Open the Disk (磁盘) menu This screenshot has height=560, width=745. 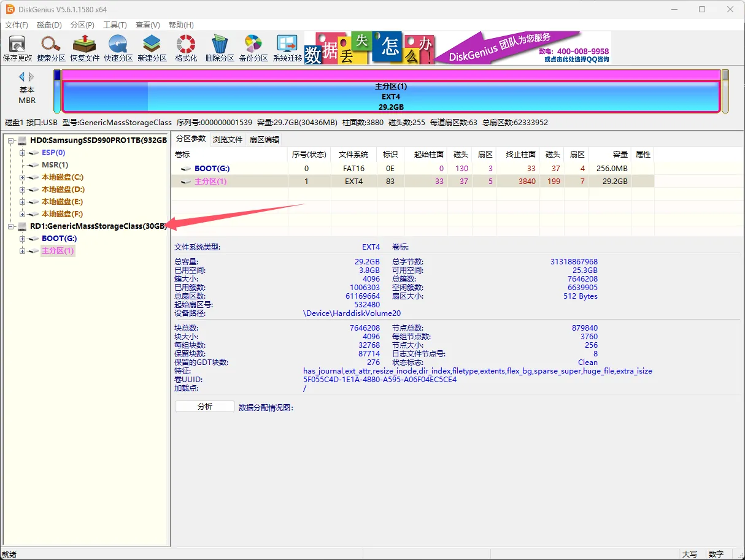click(x=49, y=25)
